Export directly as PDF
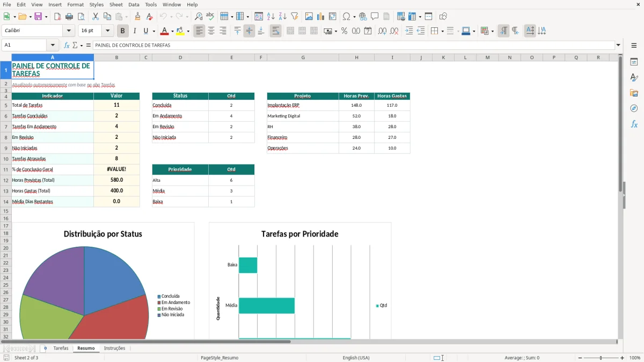The height and width of the screenshot is (362, 644). [57, 17]
